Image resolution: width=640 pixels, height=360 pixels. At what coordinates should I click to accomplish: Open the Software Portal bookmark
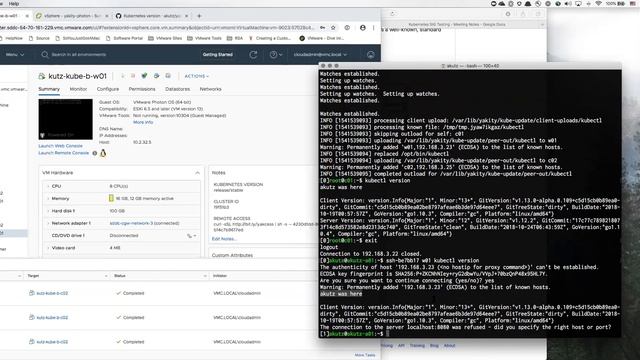click(124, 38)
